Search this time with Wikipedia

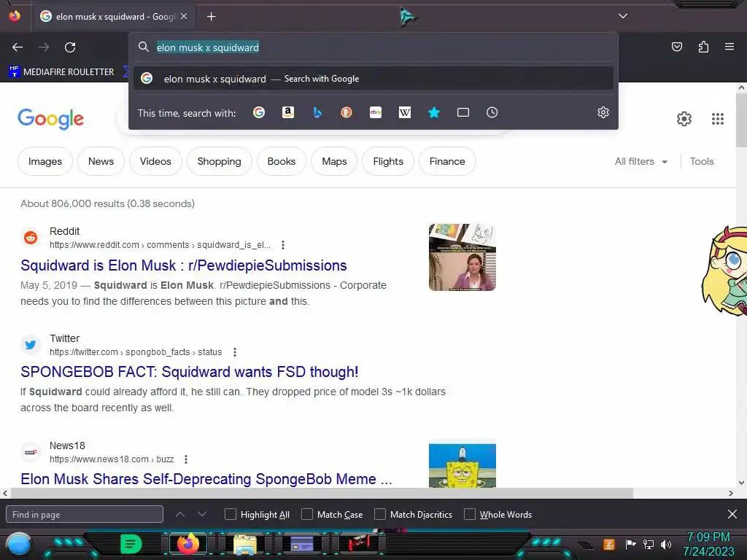(404, 112)
